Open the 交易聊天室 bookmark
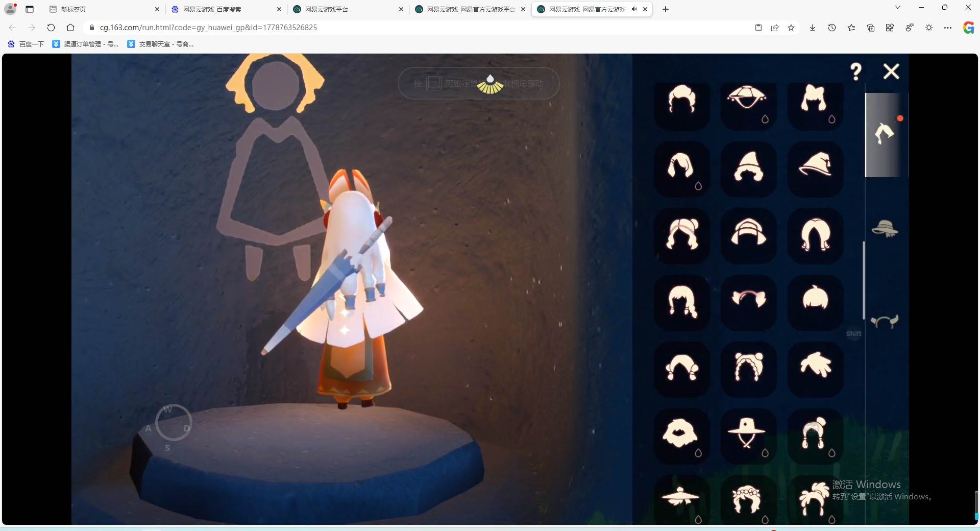Viewport: 980px width, 531px height. pos(160,44)
